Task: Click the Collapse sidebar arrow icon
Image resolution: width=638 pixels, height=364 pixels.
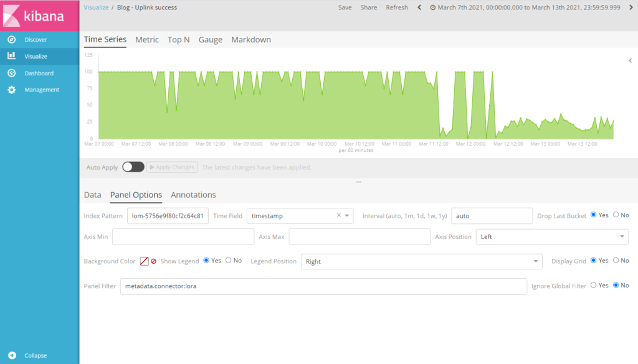Action: (x=12, y=355)
